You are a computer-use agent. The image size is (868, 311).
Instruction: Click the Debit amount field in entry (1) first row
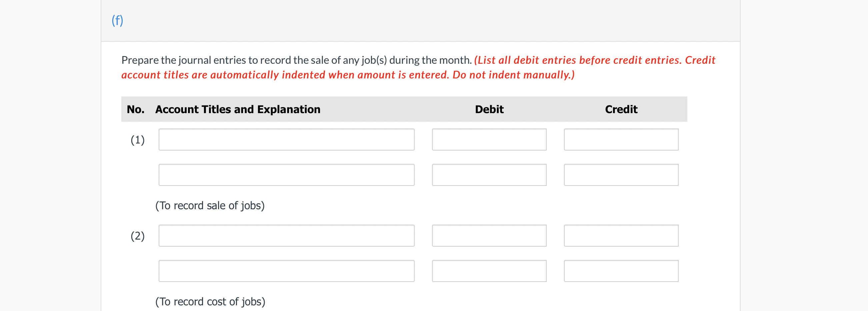click(489, 139)
